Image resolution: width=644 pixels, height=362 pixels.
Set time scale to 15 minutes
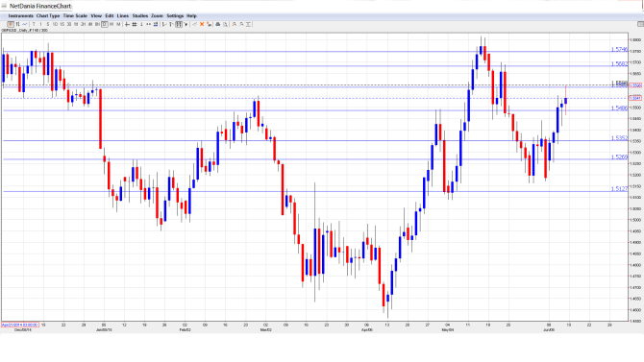62,24
